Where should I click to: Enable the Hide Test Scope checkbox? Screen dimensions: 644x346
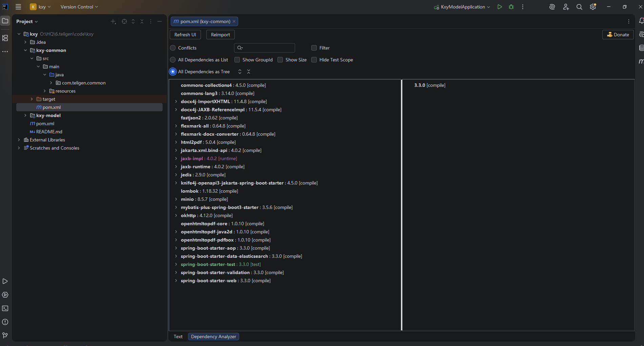(314, 60)
